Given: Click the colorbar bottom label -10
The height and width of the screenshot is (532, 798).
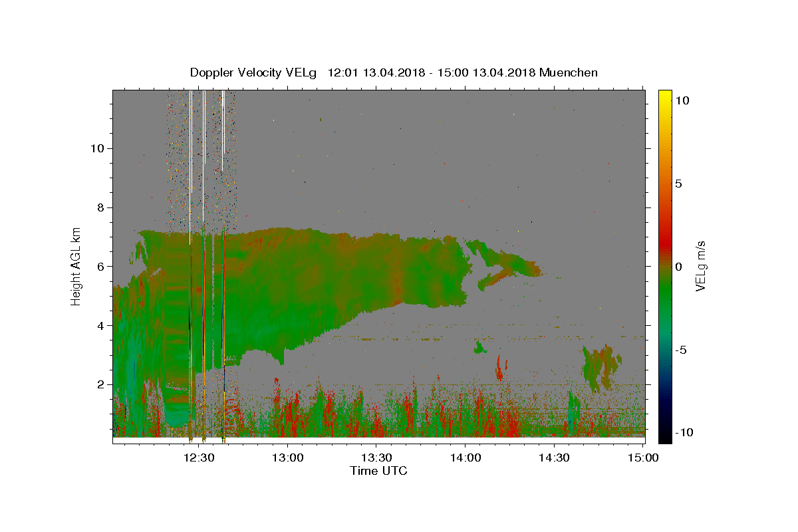Looking at the screenshot, I should coord(683,433).
